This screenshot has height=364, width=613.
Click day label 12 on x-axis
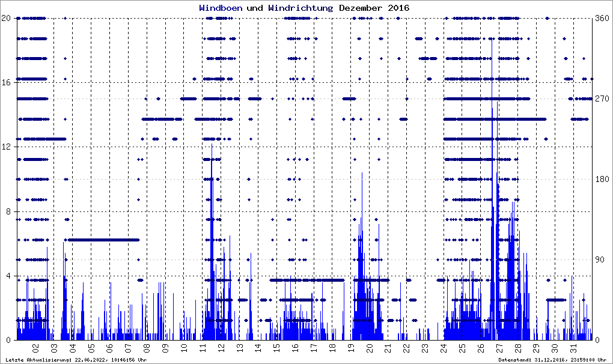coord(221,347)
